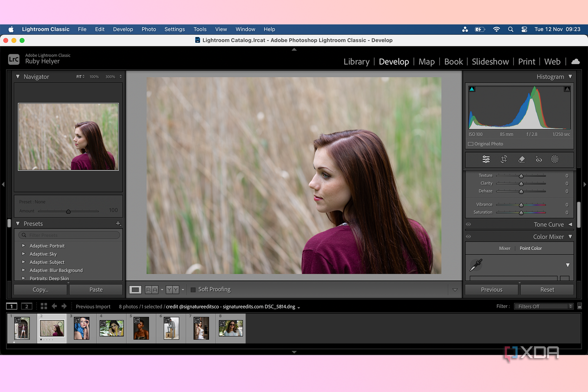This screenshot has height=392, width=588.
Task: Toggle the Original Photo checkbox
Action: tap(470, 144)
